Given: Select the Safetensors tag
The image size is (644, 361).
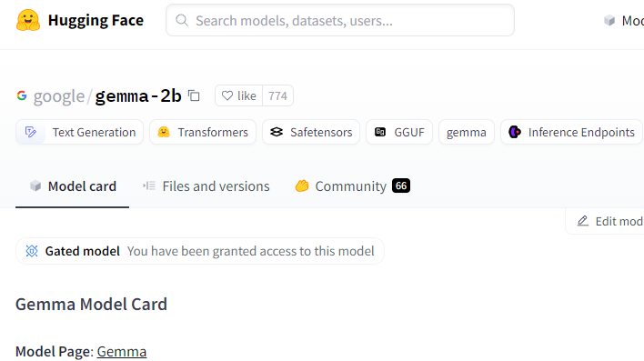Looking at the screenshot, I should 311,132.
